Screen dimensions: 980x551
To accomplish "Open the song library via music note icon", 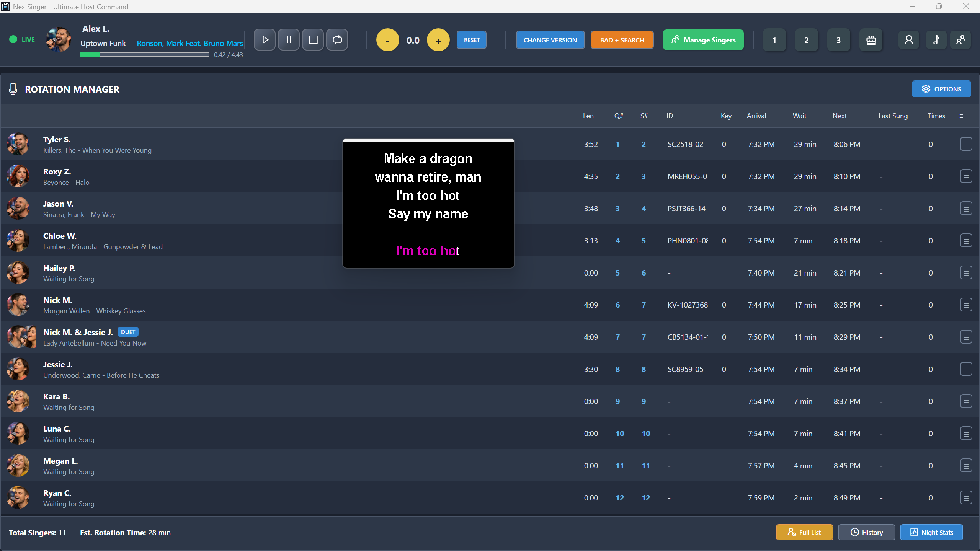I will pos(936,39).
